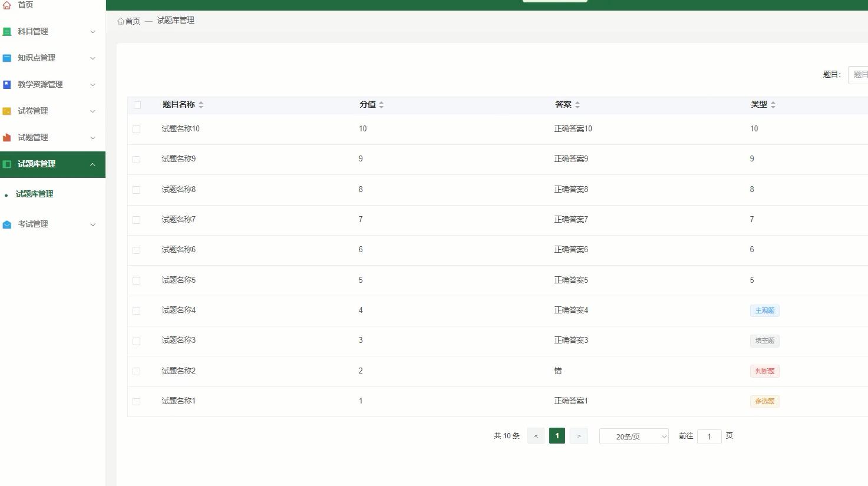Check the row 试题名称4 checkbox

[137, 310]
